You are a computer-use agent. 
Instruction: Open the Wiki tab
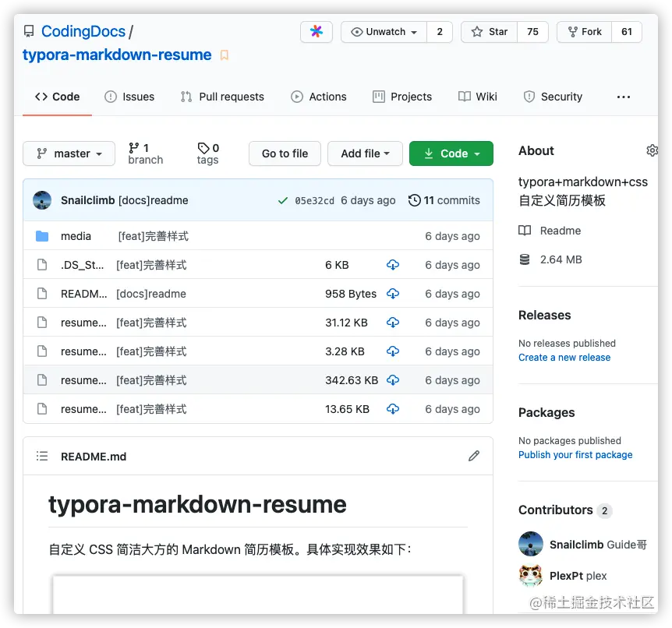[x=477, y=97]
